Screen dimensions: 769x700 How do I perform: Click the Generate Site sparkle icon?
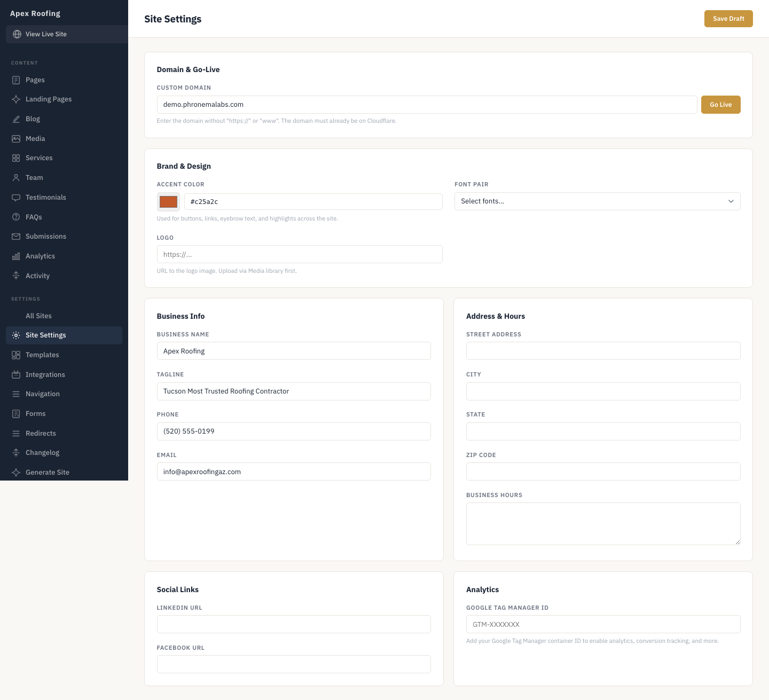[16, 473]
